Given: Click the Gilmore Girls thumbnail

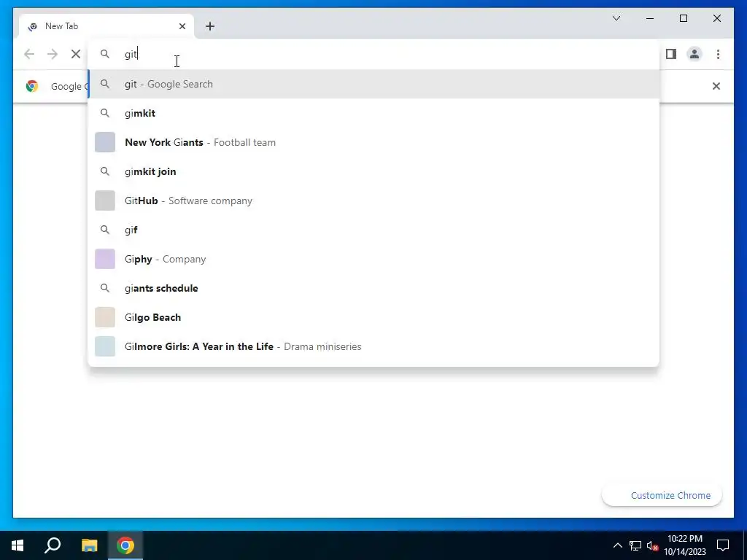Looking at the screenshot, I should pos(105,346).
